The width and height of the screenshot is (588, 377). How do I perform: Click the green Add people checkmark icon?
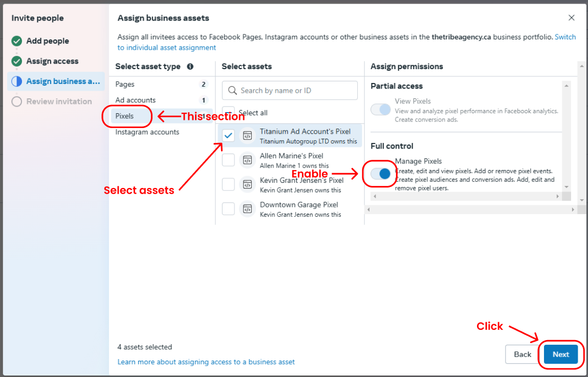[x=17, y=41]
